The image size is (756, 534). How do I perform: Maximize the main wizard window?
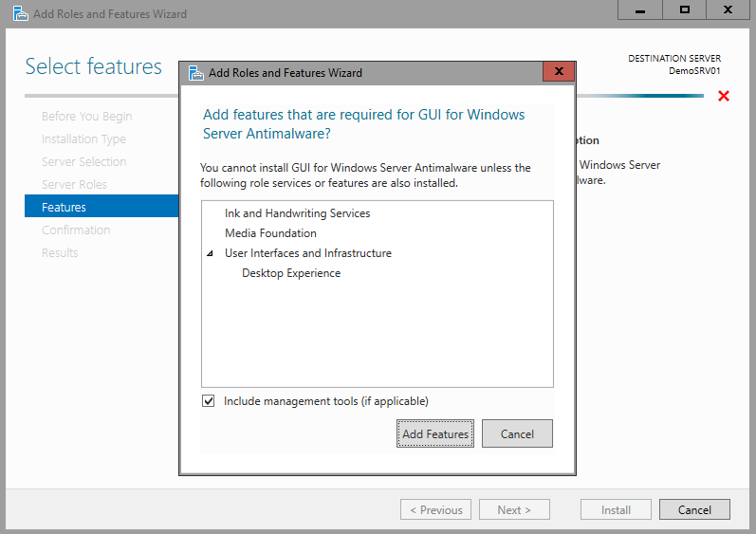[684, 9]
